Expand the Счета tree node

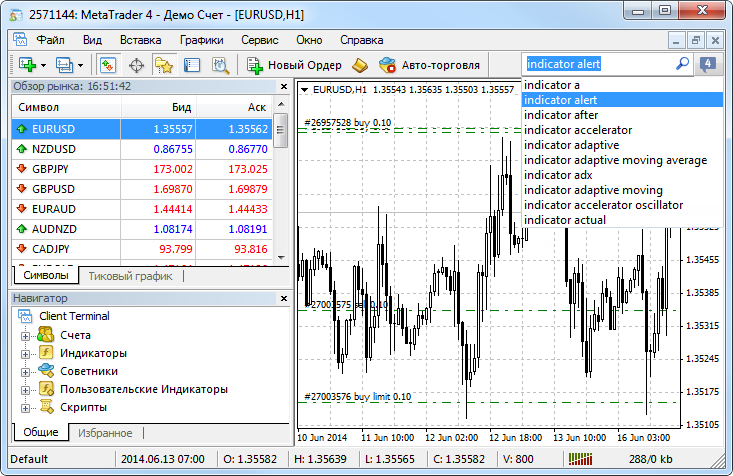(25, 336)
